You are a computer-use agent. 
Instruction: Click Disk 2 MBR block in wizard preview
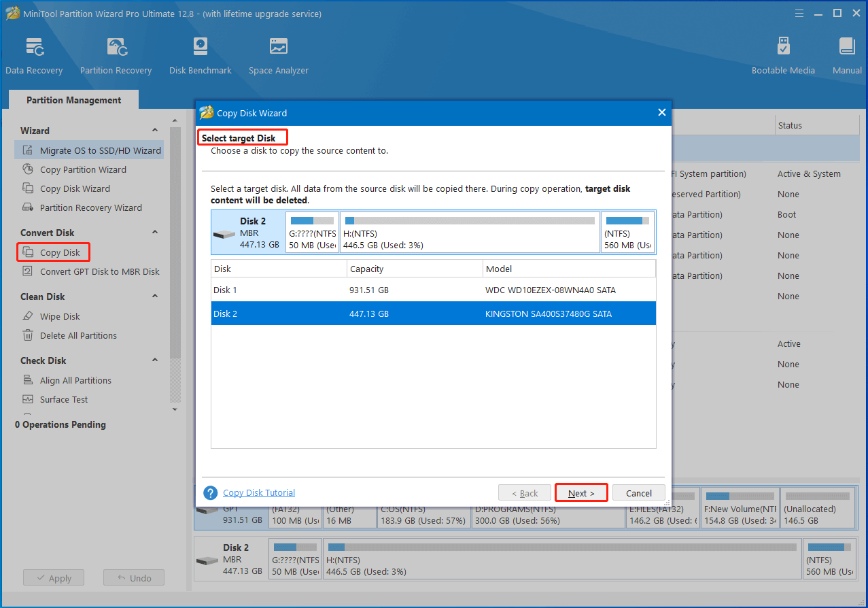click(x=247, y=232)
